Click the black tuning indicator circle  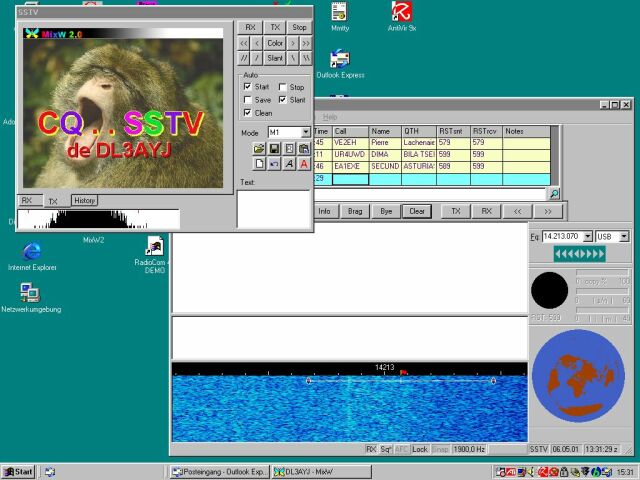[549, 290]
